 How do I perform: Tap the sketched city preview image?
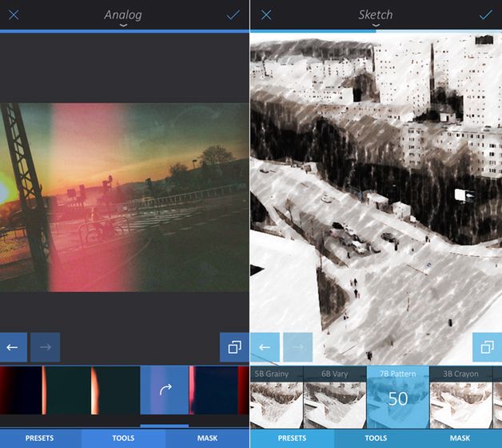coord(376,198)
